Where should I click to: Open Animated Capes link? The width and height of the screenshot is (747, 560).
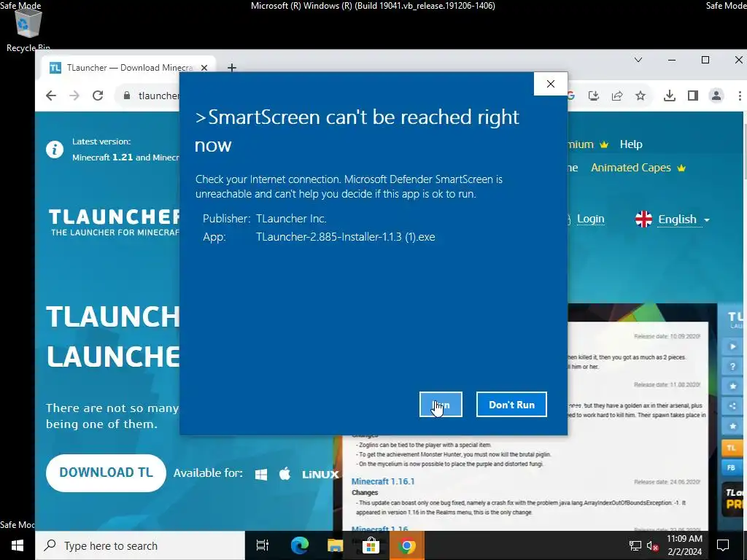(x=638, y=168)
